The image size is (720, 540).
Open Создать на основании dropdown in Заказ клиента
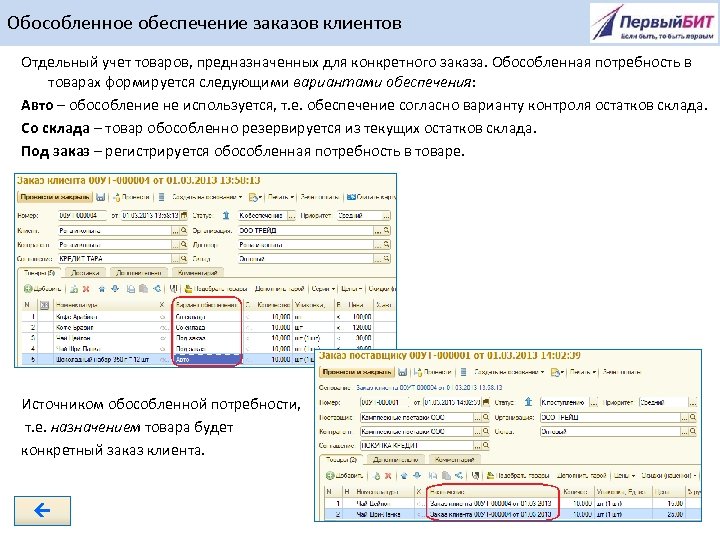pyautogui.click(x=207, y=197)
